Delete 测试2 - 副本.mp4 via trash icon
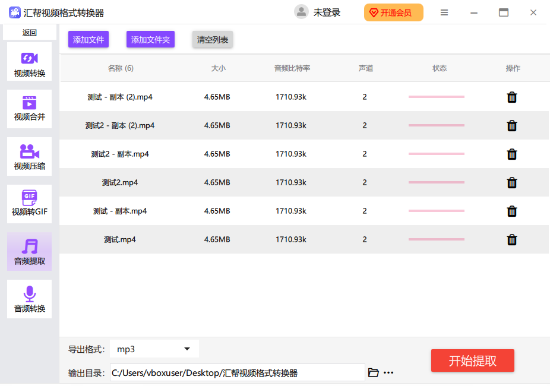Image resolution: width=550 pixels, height=386 pixels. coord(512,154)
